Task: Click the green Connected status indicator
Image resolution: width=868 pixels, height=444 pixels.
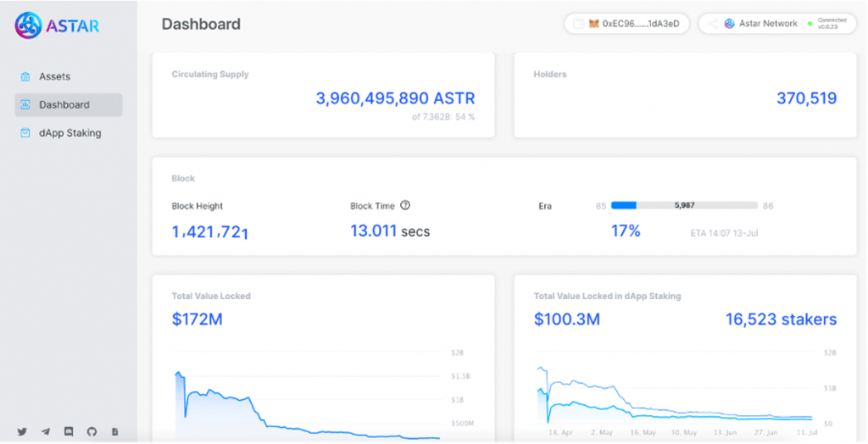Action: pos(810,24)
